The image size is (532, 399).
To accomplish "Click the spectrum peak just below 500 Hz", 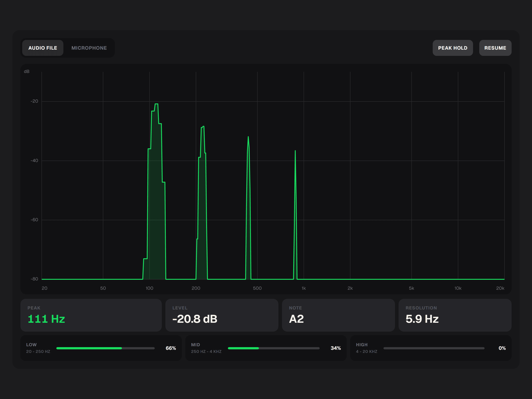I will (248, 137).
